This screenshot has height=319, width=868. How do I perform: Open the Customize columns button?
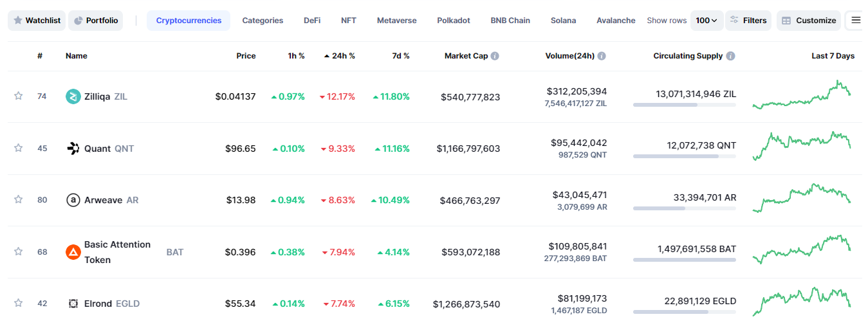click(809, 21)
